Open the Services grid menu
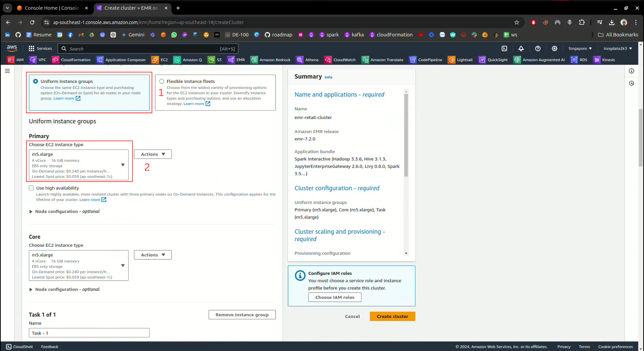 tap(40, 48)
